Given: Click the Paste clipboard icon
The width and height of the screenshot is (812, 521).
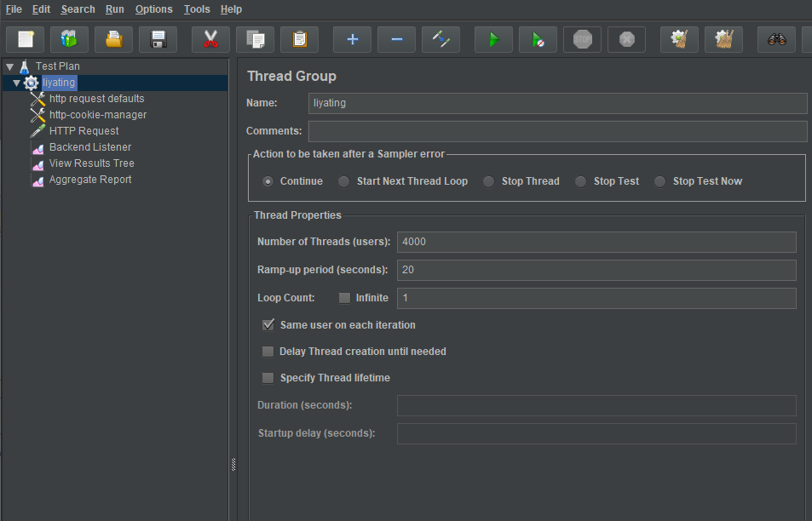Looking at the screenshot, I should pos(299,39).
